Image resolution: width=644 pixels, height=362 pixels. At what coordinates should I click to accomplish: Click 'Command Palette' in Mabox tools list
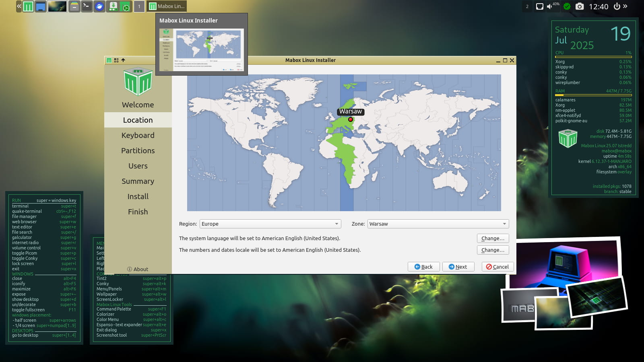pyautogui.click(x=114, y=309)
